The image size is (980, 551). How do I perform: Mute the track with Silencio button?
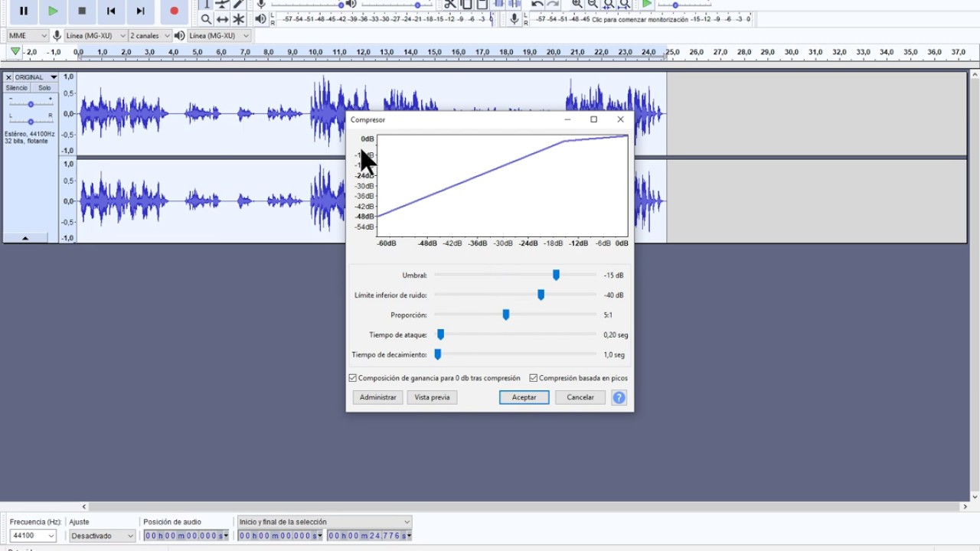point(17,88)
